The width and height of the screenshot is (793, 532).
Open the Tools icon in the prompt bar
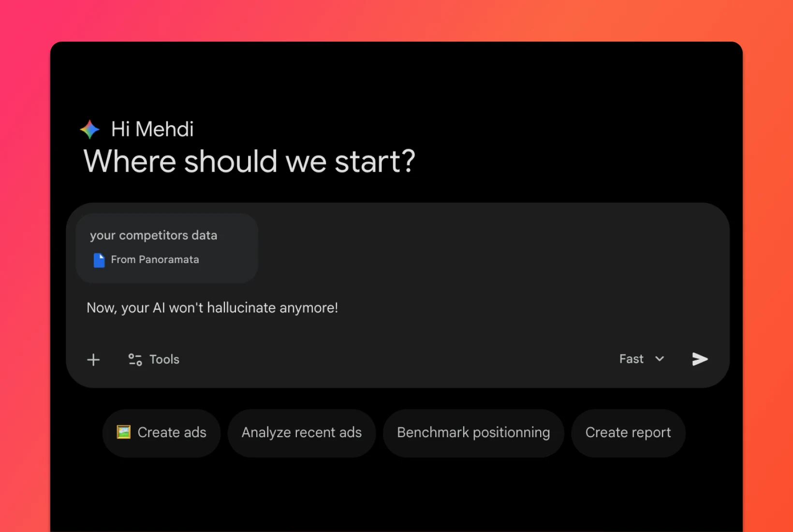point(153,359)
